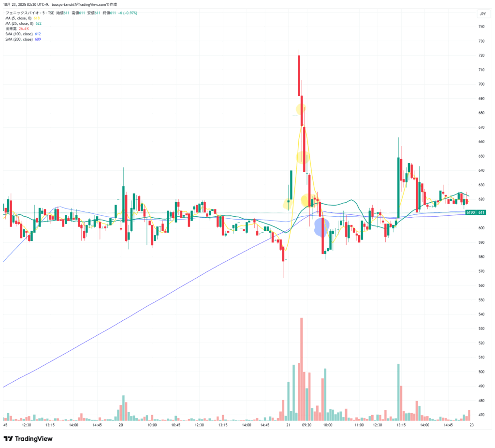Select the SMA (100, close) indicator legend
The height and width of the screenshot is (448, 495).
(x=20, y=34)
